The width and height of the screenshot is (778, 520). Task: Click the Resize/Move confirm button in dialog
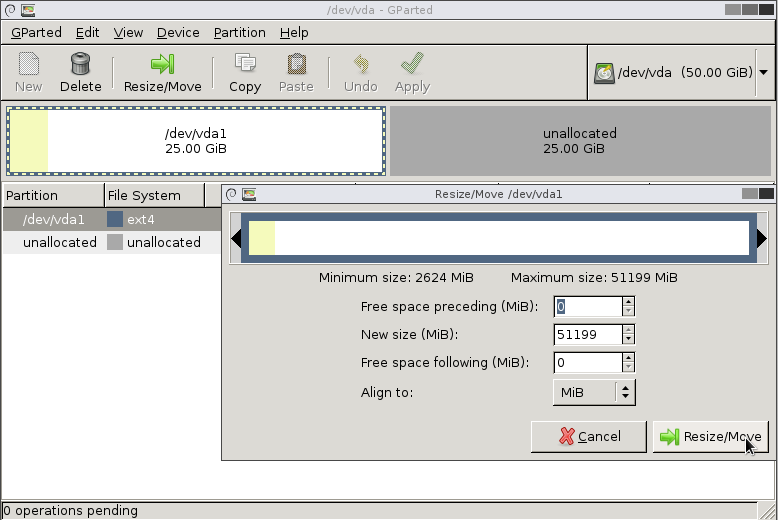[711, 437]
